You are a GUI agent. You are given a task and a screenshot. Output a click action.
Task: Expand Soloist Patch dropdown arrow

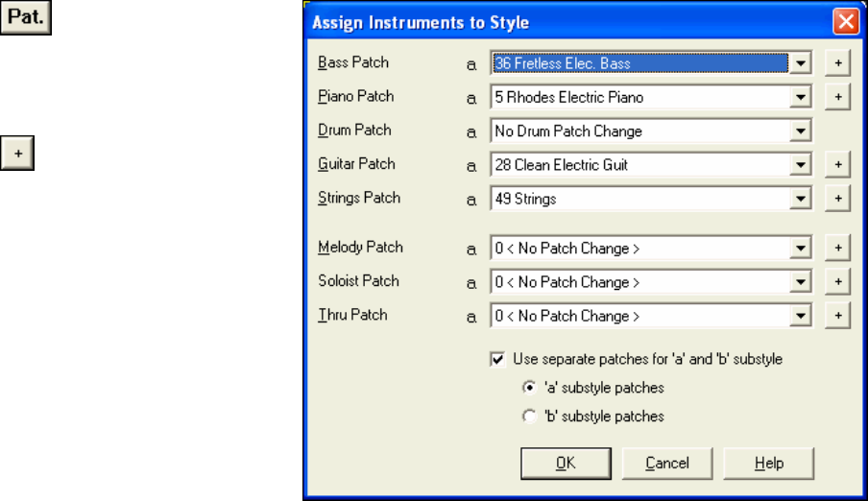(801, 282)
